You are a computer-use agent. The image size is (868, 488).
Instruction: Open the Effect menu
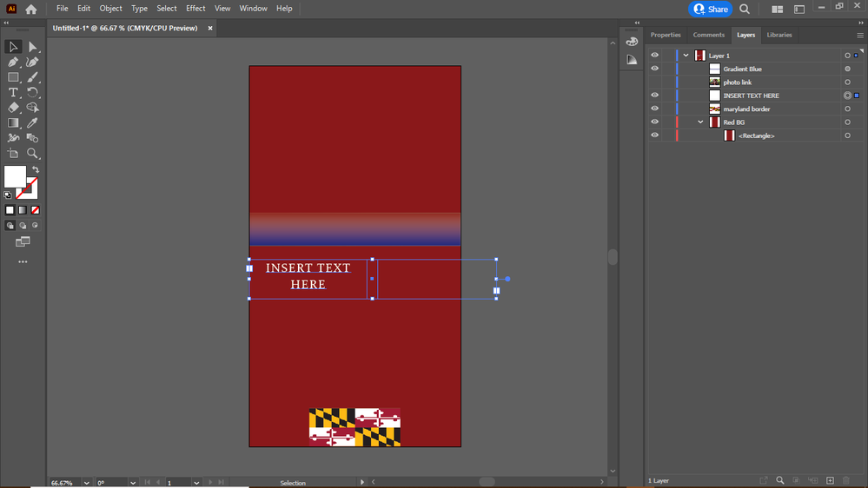click(195, 9)
